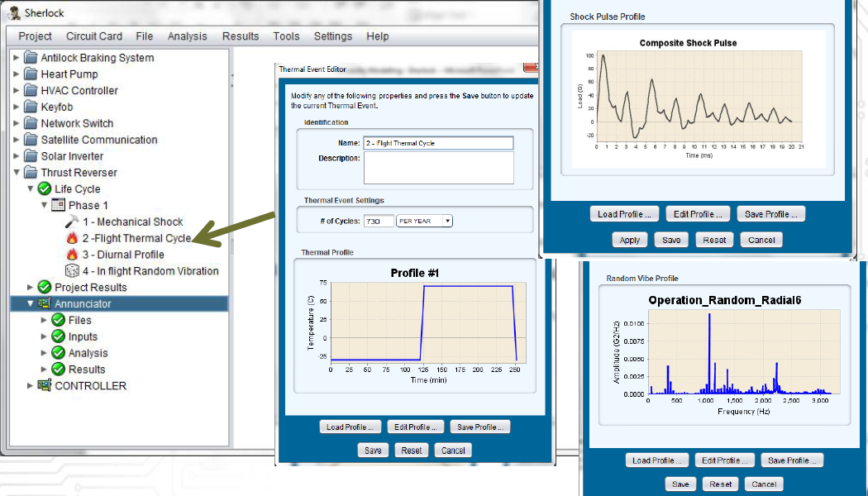Click Load Profile in Shock Pulse dialog
Image resolution: width=868 pixels, height=496 pixels.
pyautogui.click(x=624, y=213)
